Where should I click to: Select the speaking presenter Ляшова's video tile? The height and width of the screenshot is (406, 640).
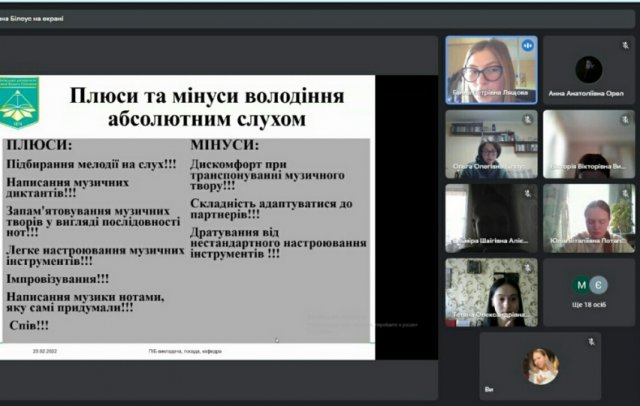pos(491,70)
